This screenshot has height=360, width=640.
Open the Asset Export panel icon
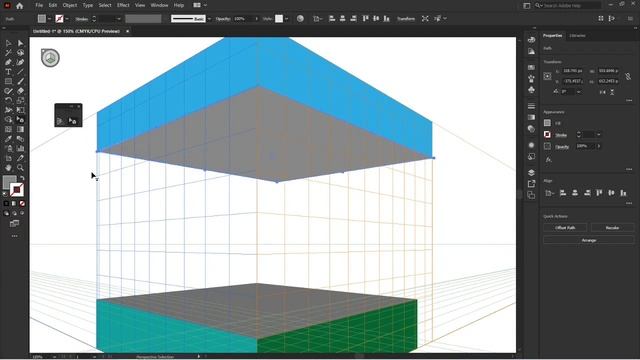[x=531, y=184]
